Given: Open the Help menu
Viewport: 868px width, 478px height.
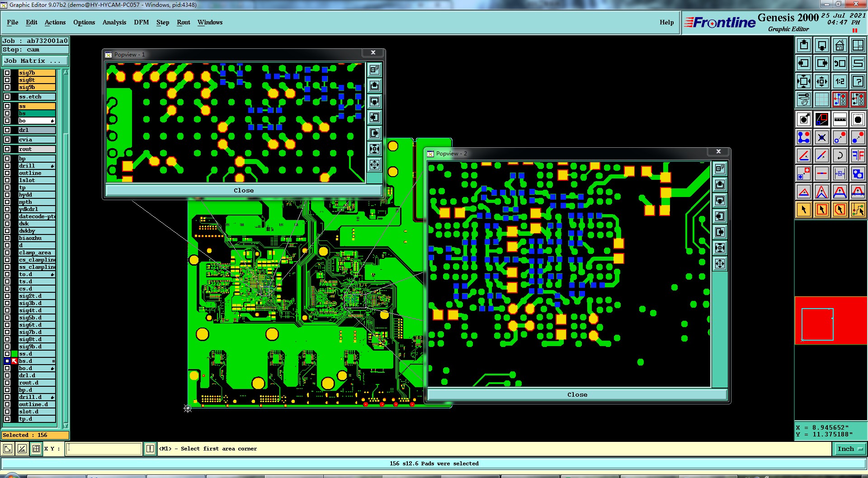Looking at the screenshot, I should coord(666,22).
